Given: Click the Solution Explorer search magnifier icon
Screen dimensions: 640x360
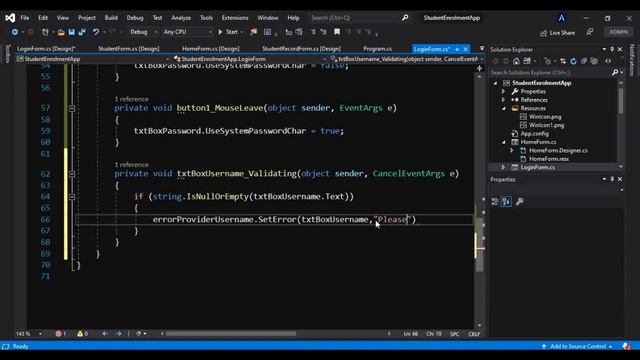Looking at the screenshot, I should tap(615, 72).
